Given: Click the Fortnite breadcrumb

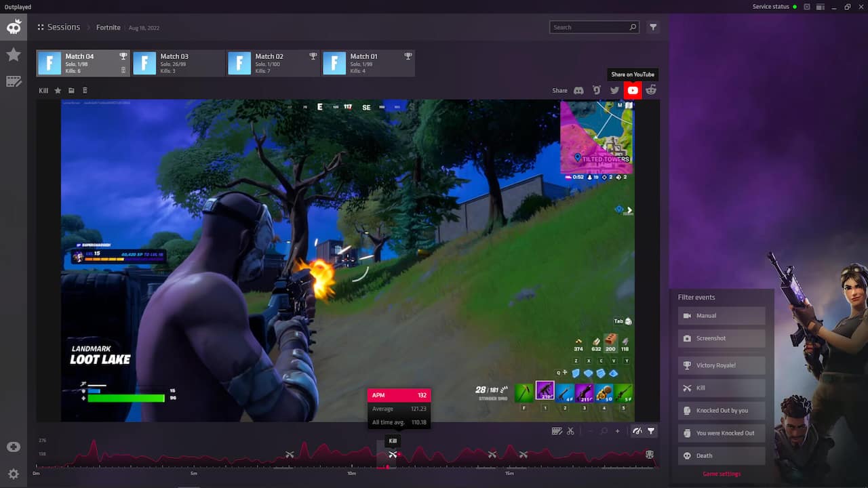Looking at the screenshot, I should coord(108,28).
